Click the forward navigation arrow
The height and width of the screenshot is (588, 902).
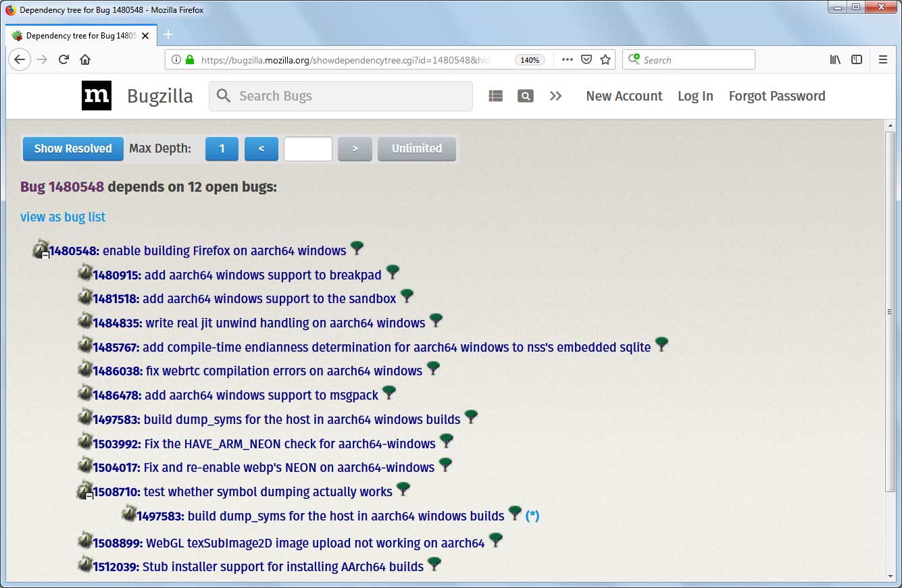tap(42, 59)
